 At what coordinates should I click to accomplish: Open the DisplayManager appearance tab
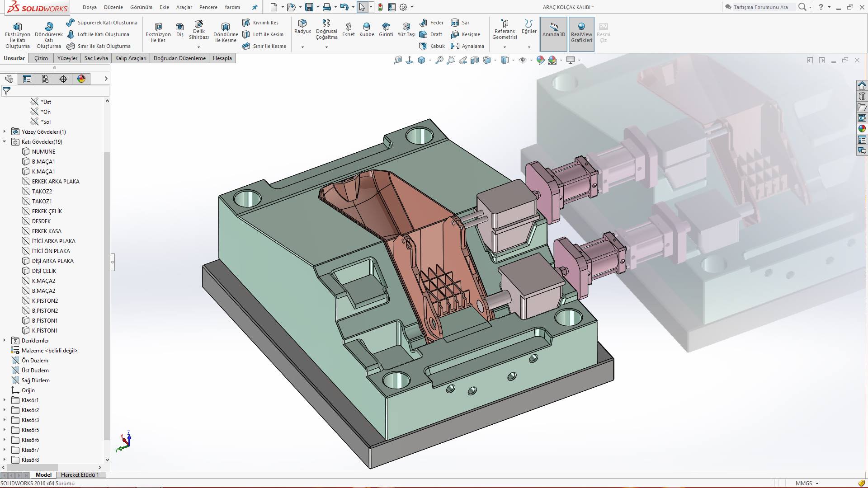81,79
